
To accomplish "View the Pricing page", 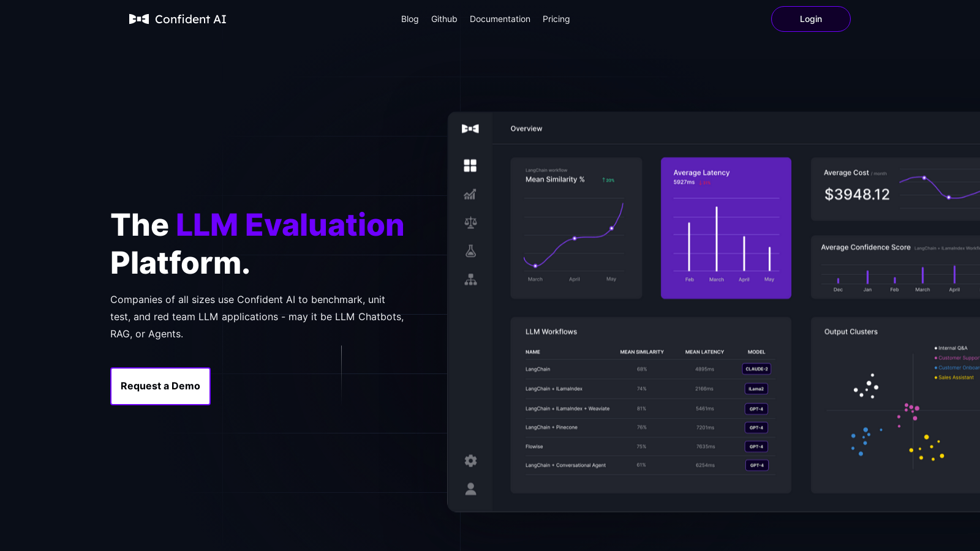I will (556, 19).
